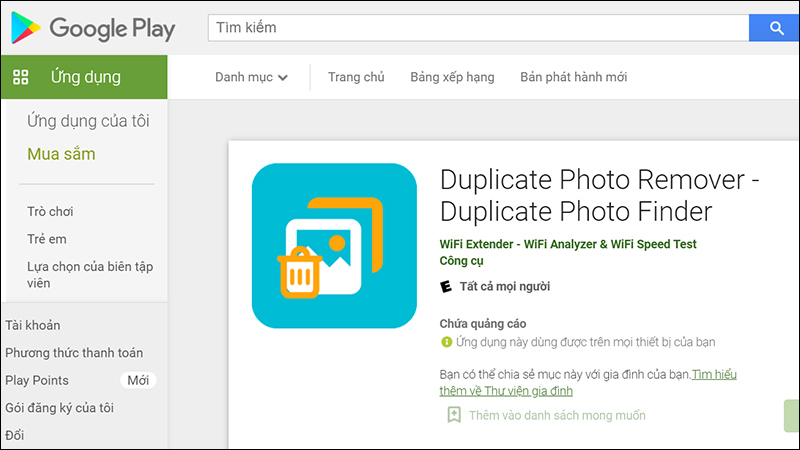
Task: Open Trẻ em category
Action: 46,239
